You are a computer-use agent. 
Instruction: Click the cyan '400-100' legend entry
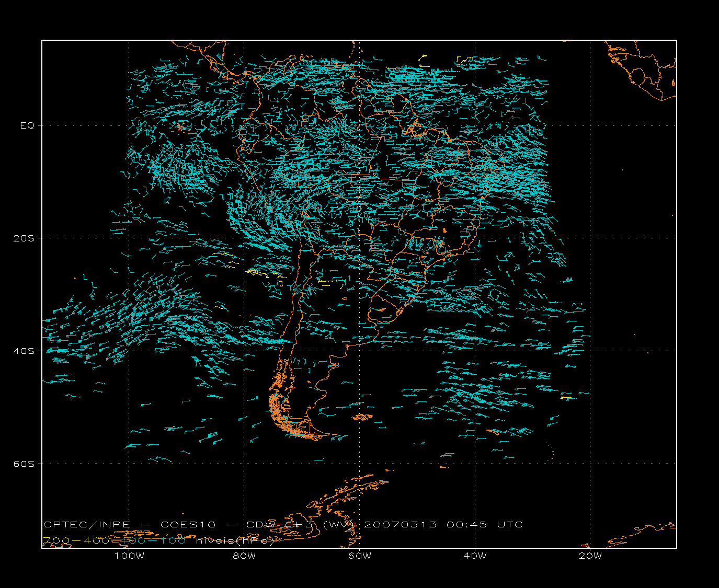pos(152,541)
